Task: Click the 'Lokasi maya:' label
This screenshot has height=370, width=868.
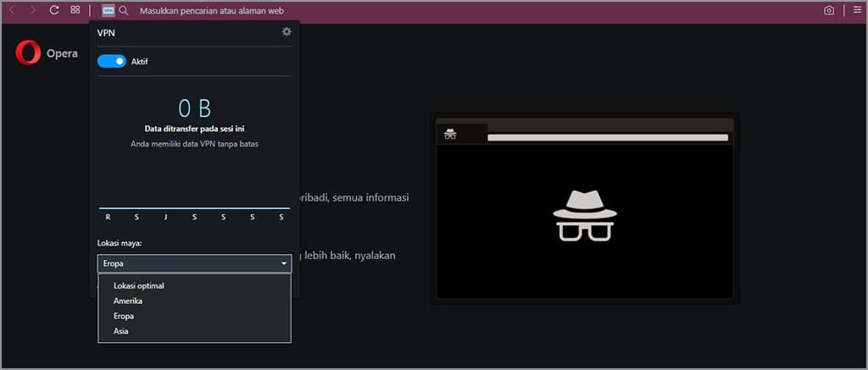Action: tap(120, 243)
